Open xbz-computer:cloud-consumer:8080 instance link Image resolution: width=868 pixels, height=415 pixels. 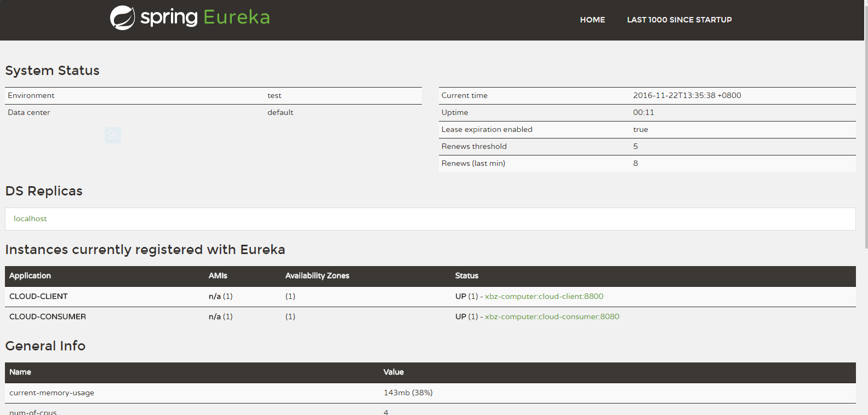[552, 316]
